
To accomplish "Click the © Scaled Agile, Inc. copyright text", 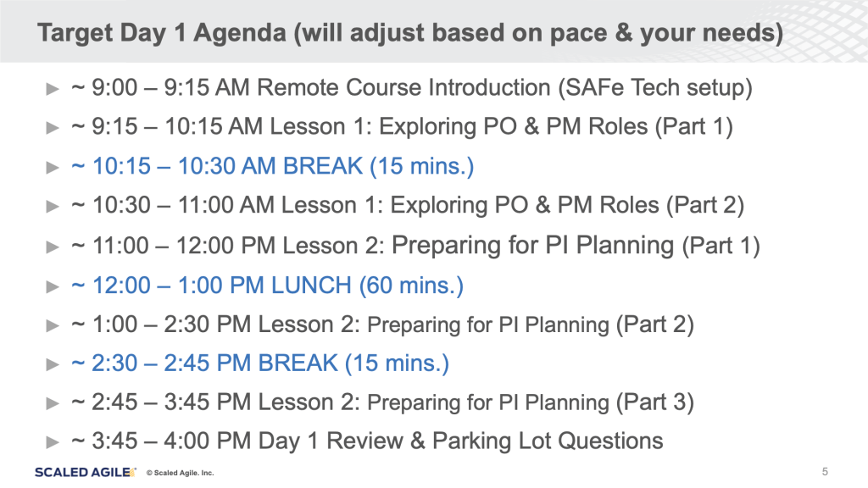I will [x=181, y=473].
